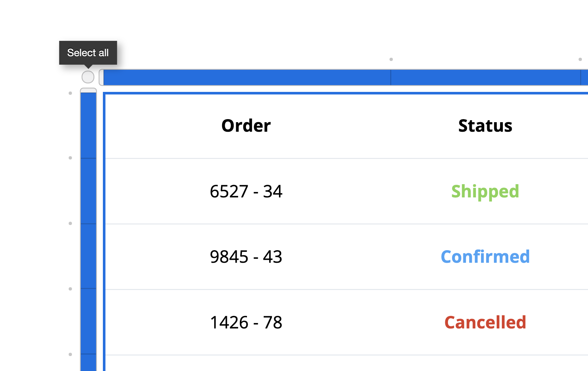Click the gray dot handle at the top right
The image size is (588, 371).
click(580, 59)
